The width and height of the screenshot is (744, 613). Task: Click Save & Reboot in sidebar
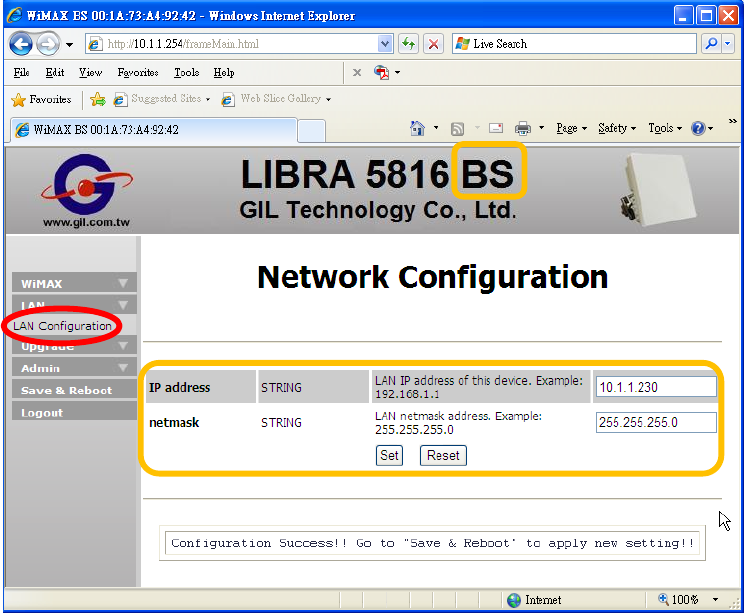pyautogui.click(x=74, y=390)
